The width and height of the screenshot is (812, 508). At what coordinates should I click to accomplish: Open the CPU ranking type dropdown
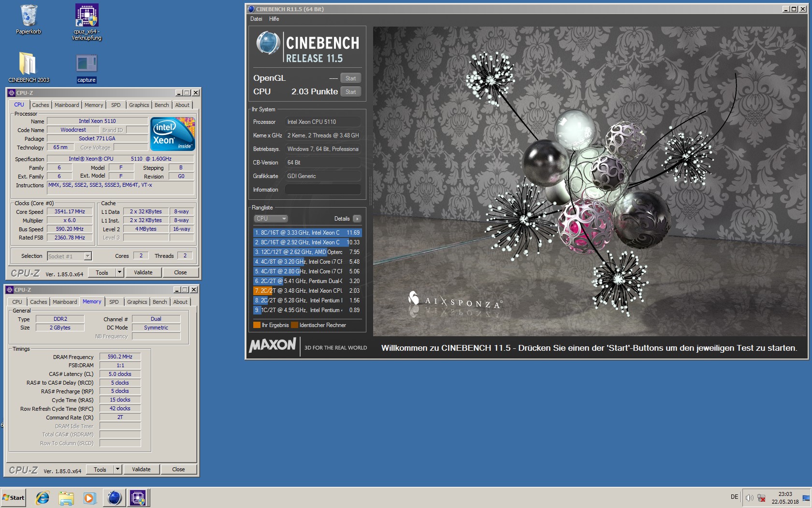pos(271,219)
